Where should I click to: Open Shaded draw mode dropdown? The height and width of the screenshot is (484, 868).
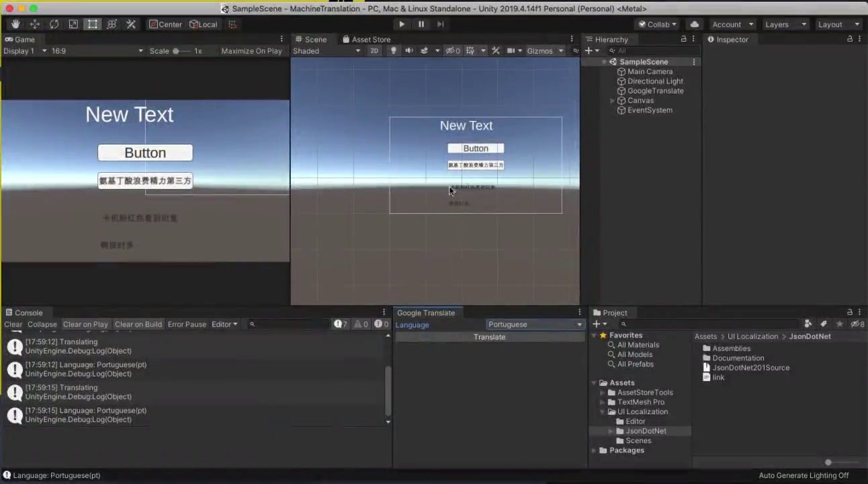(x=327, y=50)
